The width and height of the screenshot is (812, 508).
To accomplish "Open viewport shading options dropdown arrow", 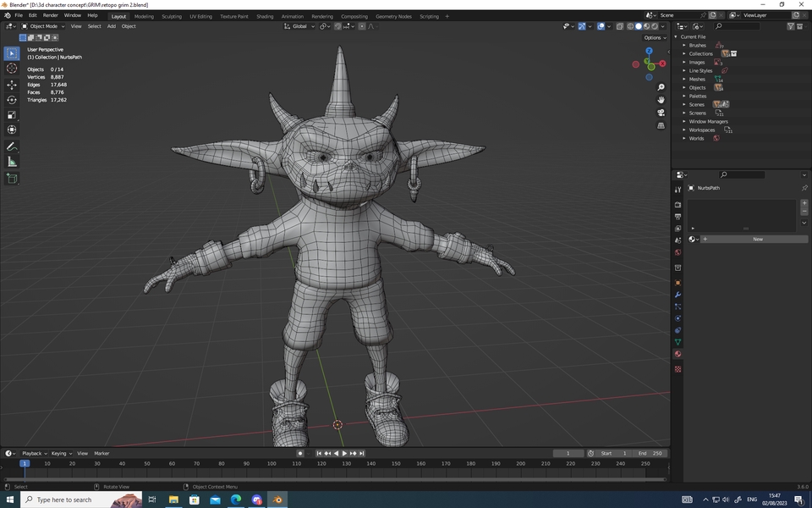I will tap(663, 26).
